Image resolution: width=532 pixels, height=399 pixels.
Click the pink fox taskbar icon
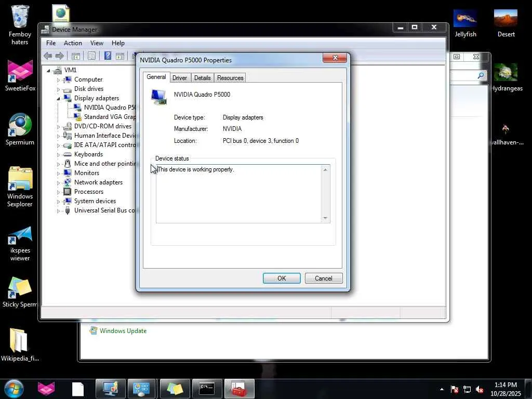point(46,389)
